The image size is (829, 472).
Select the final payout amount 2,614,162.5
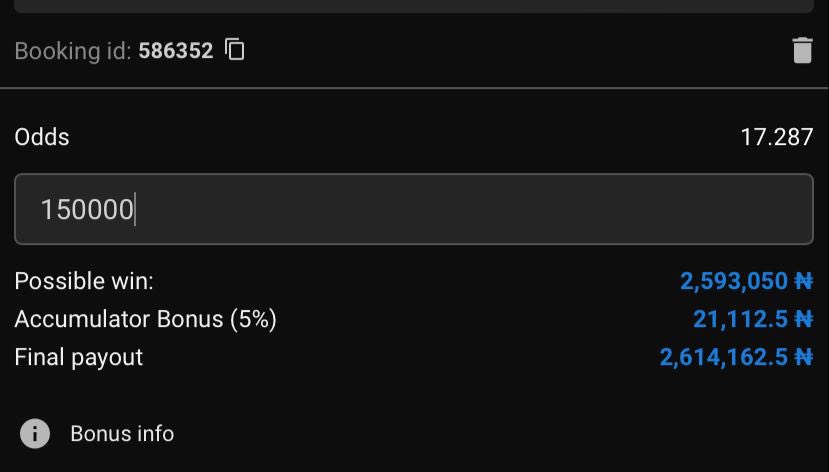coord(724,358)
